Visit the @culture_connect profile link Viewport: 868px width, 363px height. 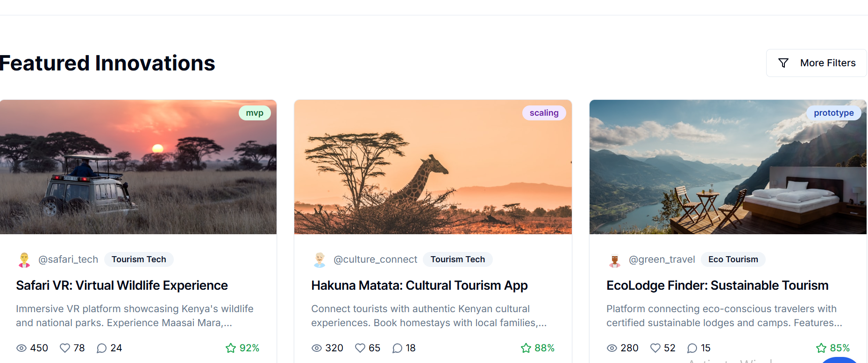tap(375, 259)
